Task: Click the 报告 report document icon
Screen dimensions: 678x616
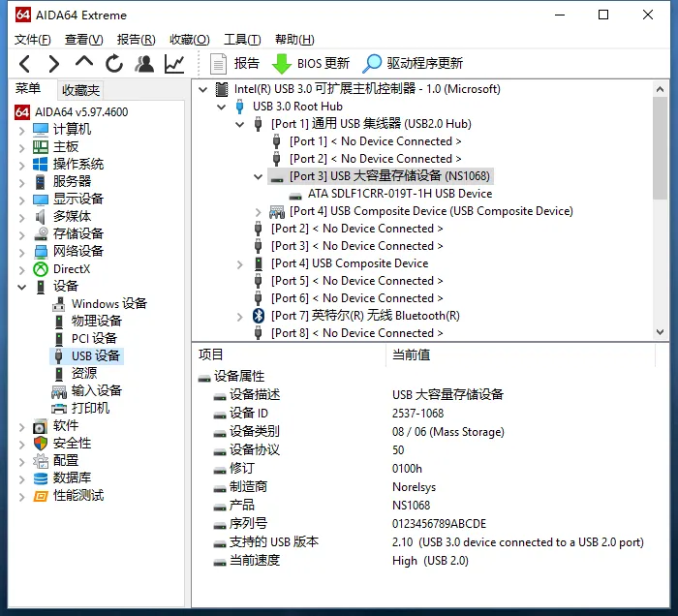Action: coord(218,64)
